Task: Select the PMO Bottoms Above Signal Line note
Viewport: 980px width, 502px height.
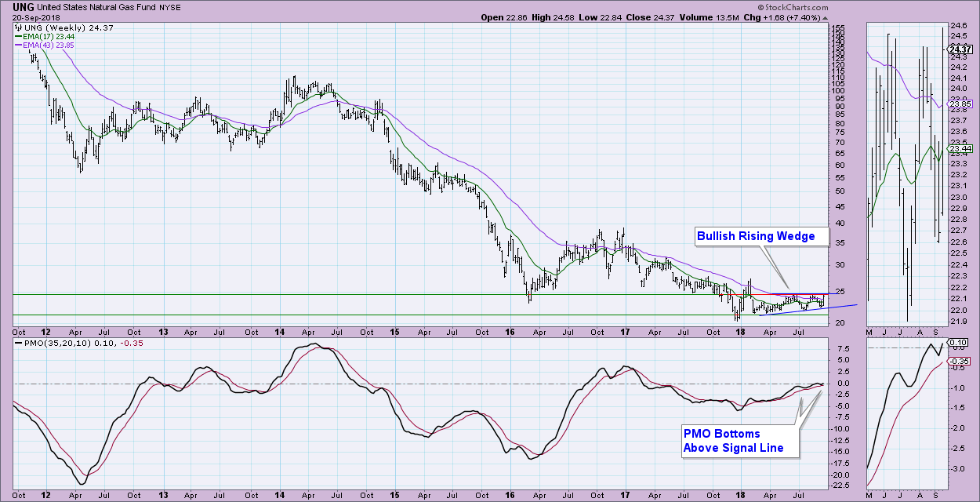Action: [x=731, y=441]
